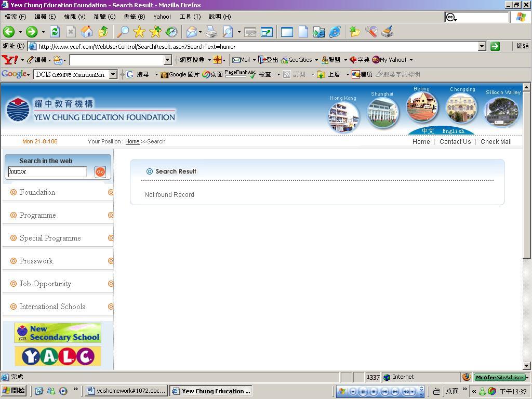Click the green Go arrow beside address bar
Viewport: 532px width, 399px height.
495,46
